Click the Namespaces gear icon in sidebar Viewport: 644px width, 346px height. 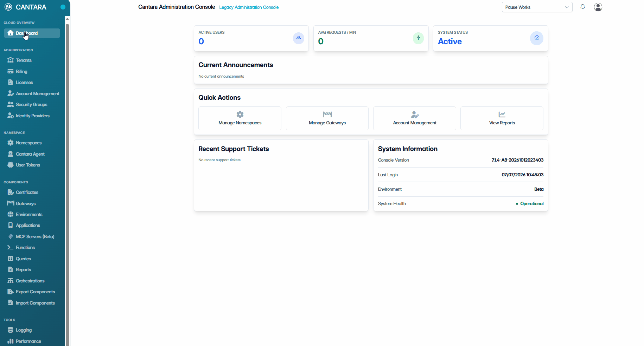coord(11,143)
